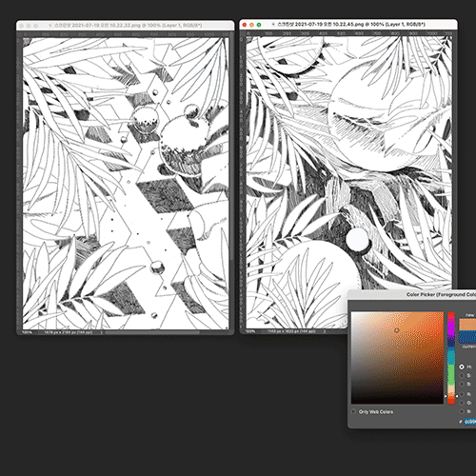Click the current blue color swatch
Screen dimensions: 476x476
click(467, 337)
